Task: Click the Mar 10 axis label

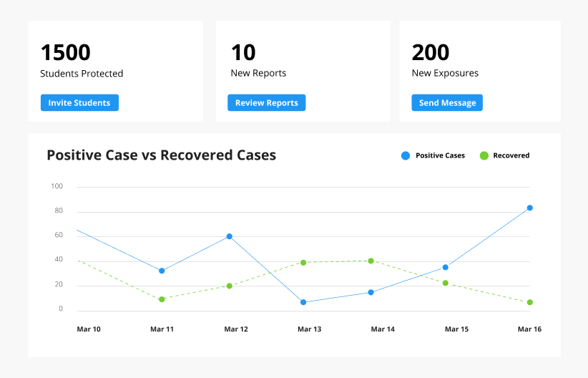Action: 89,329
